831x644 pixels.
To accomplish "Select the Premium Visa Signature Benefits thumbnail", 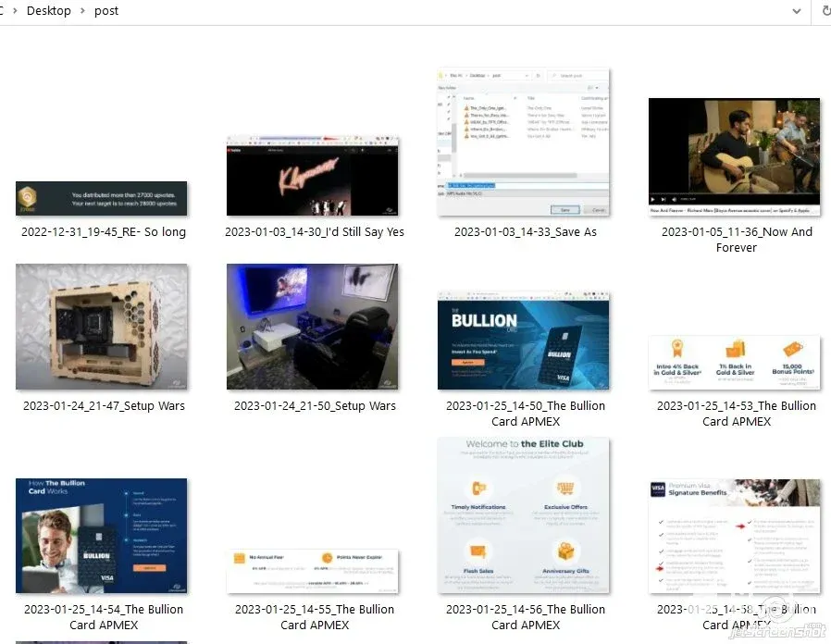I will coord(734,537).
